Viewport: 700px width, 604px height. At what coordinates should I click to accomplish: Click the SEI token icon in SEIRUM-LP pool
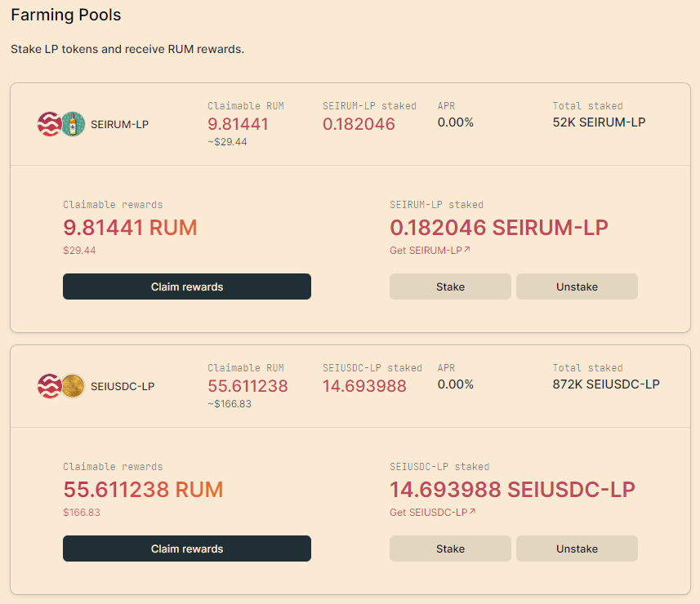pos(48,124)
